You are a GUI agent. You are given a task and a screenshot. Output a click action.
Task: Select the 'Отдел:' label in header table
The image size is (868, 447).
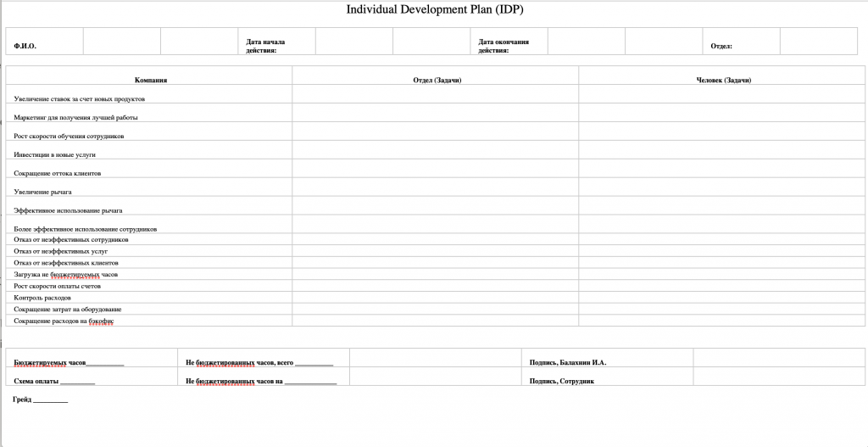point(721,47)
